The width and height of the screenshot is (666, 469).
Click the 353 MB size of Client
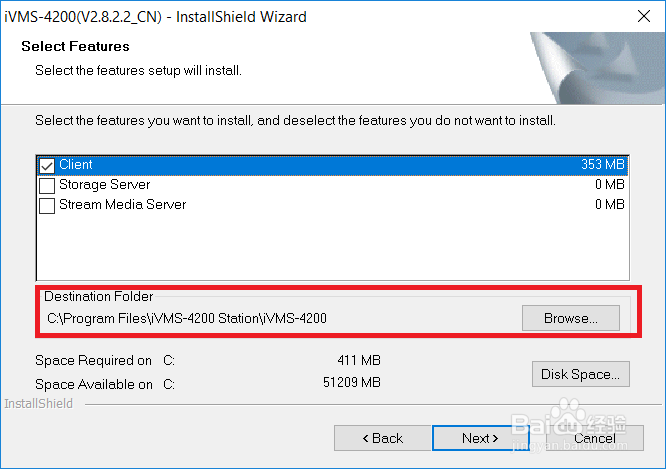tap(603, 164)
